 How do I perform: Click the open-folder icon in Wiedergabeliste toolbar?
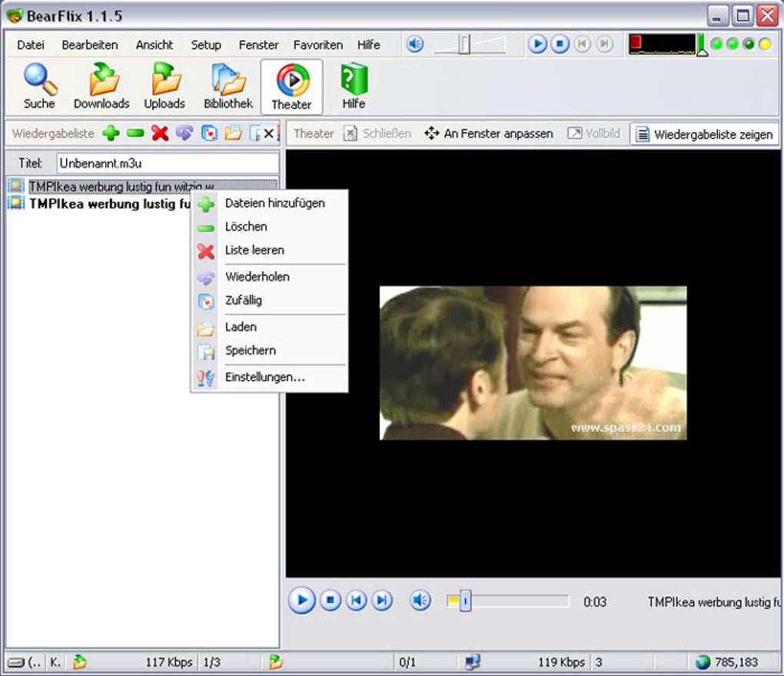[233, 133]
